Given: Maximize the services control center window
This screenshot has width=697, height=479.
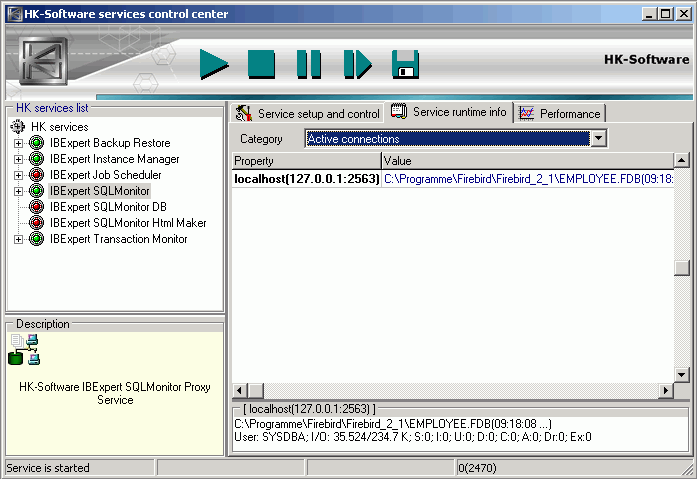Looking at the screenshot, I should click(665, 14).
